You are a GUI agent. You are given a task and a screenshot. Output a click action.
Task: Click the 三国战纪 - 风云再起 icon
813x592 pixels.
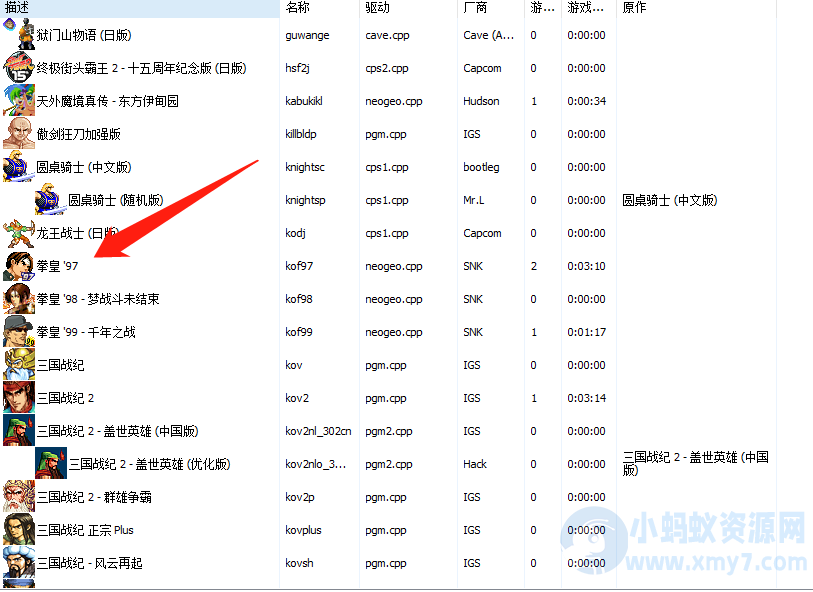click(x=19, y=563)
